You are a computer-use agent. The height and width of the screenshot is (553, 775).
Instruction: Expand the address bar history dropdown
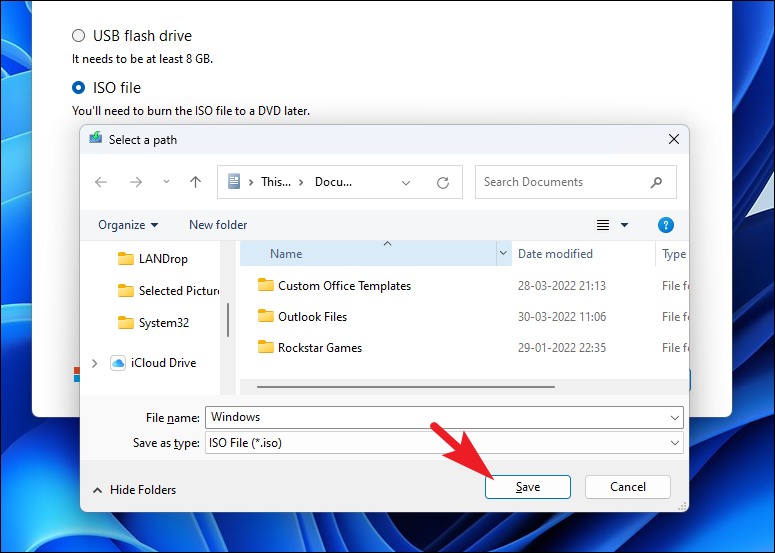coord(406,183)
